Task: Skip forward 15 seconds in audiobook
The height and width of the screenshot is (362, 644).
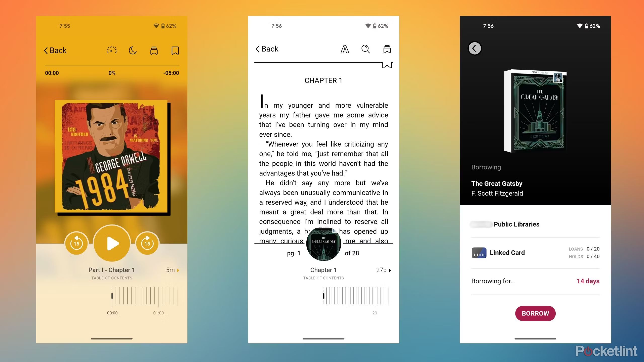Action: coord(148,243)
